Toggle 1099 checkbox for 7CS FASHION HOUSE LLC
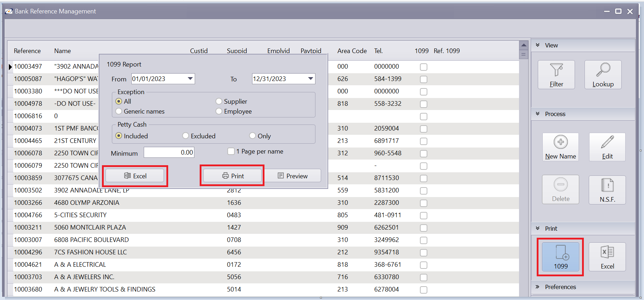Image resolution: width=644 pixels, height=300 pixels. [x=423, y=253]
